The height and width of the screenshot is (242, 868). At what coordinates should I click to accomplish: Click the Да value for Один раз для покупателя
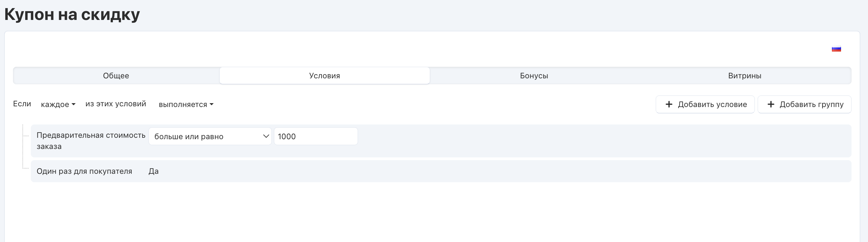153,171
